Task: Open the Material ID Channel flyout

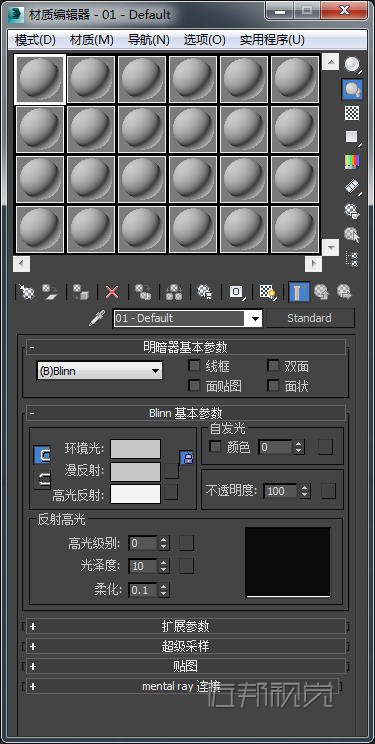Action: [x=236, y=292]
